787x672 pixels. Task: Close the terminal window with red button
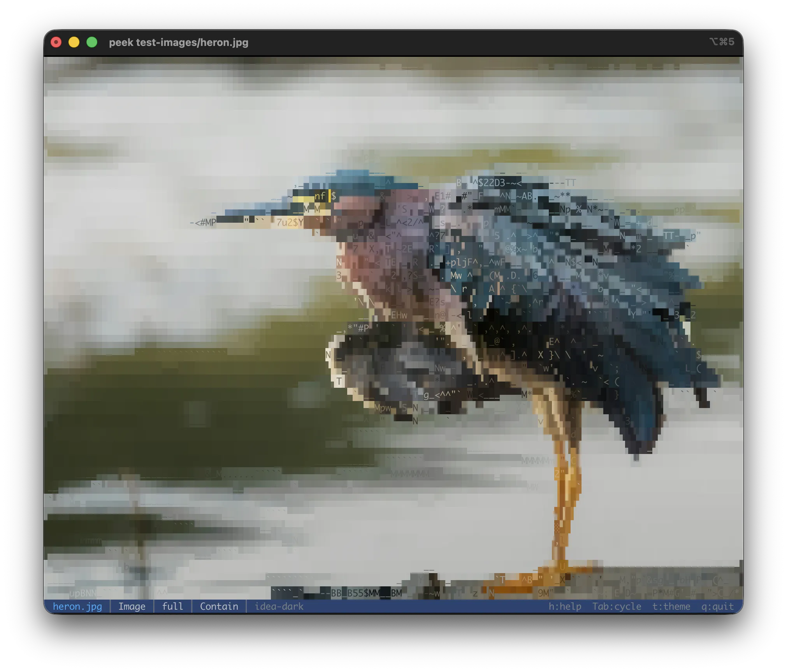point(56,42)
